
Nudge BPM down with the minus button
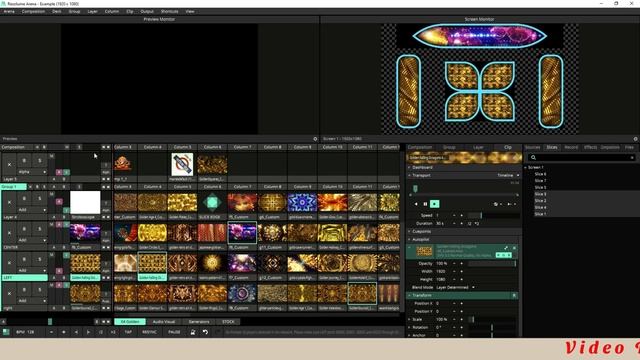pyautogui.click(x=51, y=332)
